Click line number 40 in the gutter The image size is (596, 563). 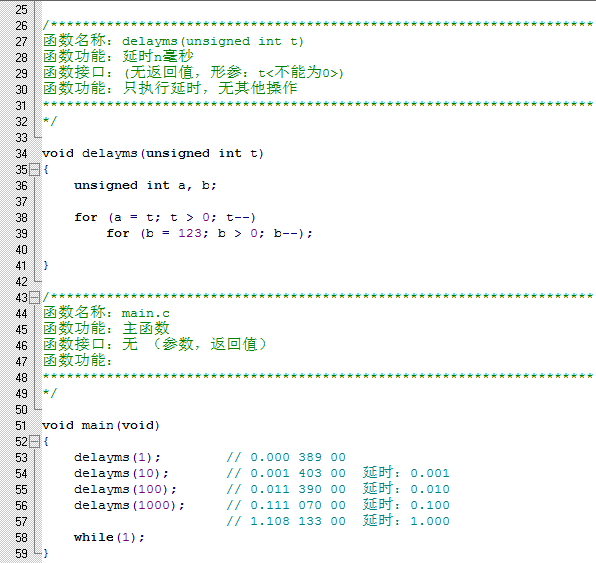click(x=22, y=250)
